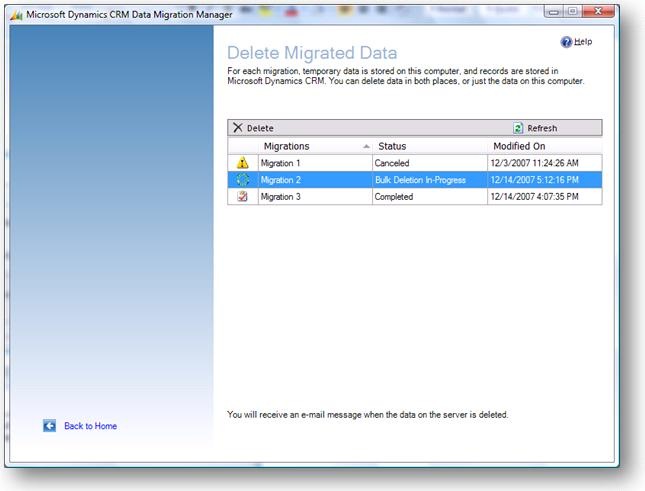This screenshot has height=491, width=645.
Task: Click the Delete X icon in toolbar
Action: 237,128
